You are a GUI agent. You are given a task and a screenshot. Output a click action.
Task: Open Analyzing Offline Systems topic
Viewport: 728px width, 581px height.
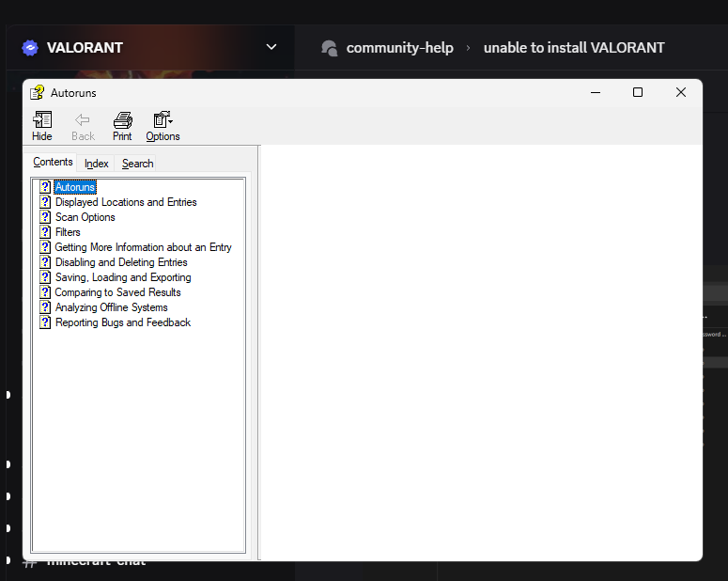tap(112, 307)
